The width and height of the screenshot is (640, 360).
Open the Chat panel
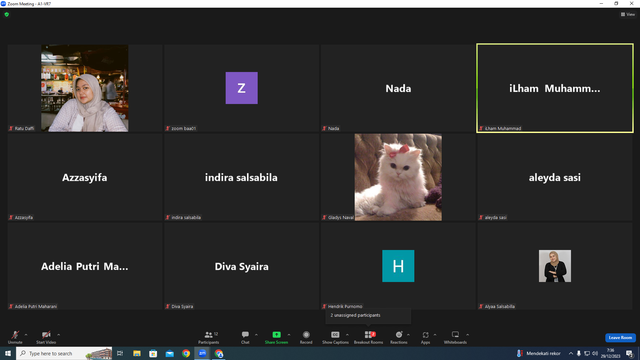click(x=245, y=337)
